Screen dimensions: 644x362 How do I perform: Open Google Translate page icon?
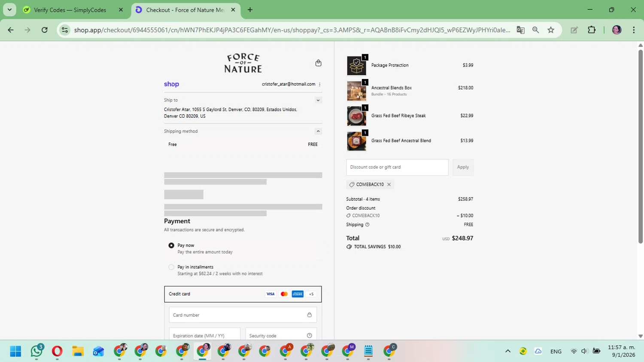tap(520, 30)
